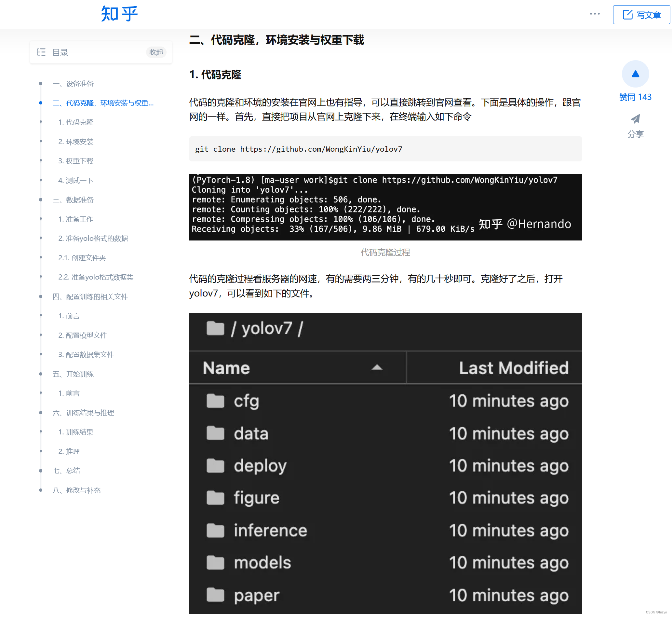Open the three-dot more options menu
This screenshot has height=617, width=672.
pos(594,14)
